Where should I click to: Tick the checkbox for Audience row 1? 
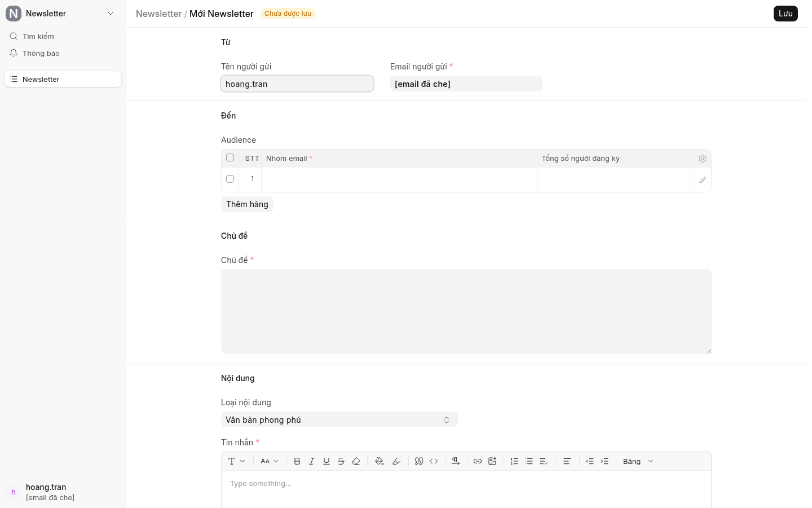[230, 179]
